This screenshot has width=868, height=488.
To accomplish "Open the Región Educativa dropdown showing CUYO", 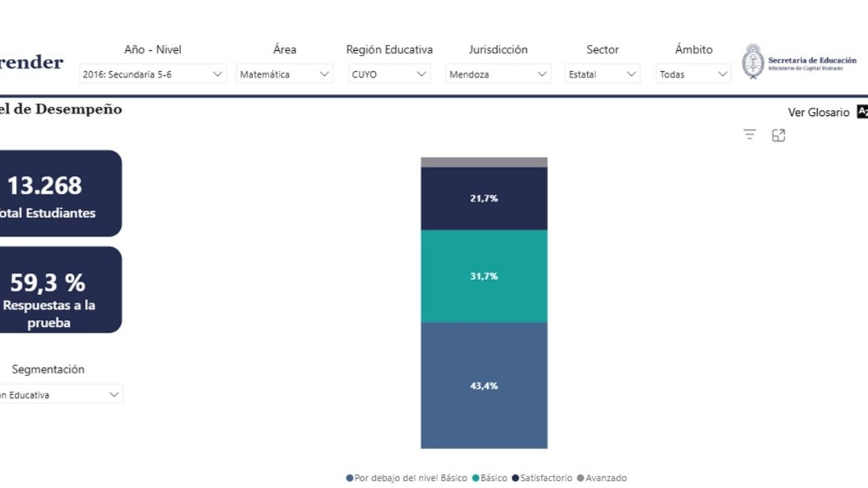I will pyautogui.click(x=389, y=75).
